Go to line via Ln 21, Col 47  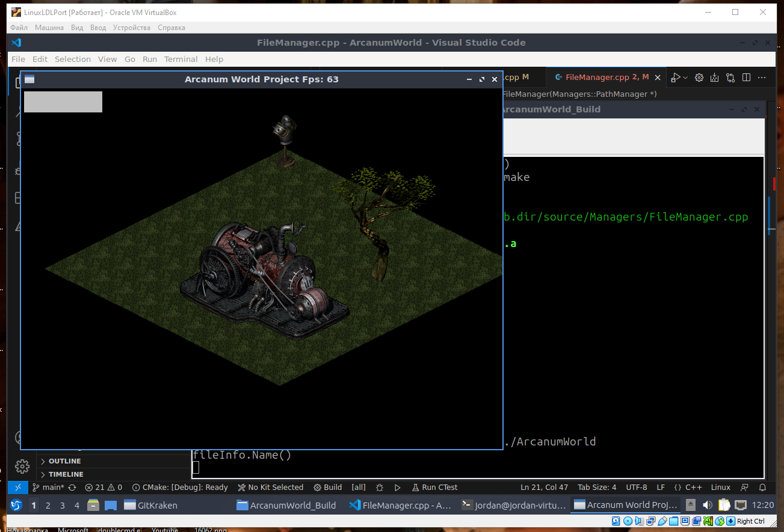[544, 488]
